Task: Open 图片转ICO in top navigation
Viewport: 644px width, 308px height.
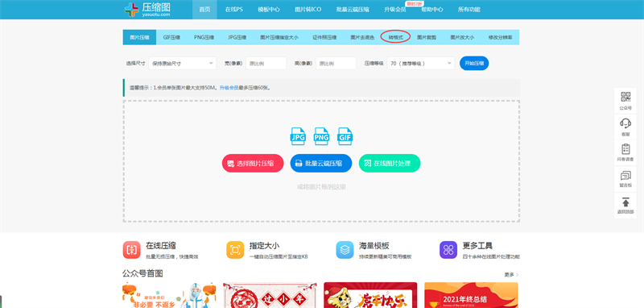Action: (308, 10)
